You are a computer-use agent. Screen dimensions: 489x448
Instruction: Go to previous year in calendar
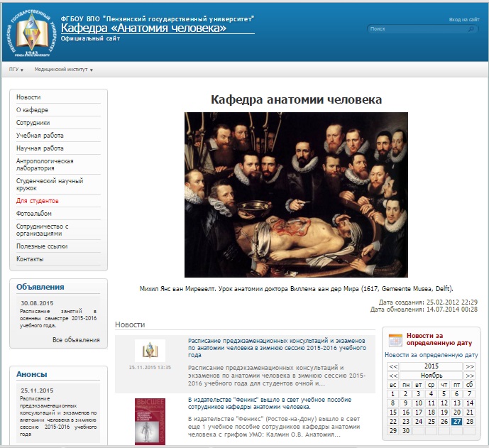(x=393, y=366)
